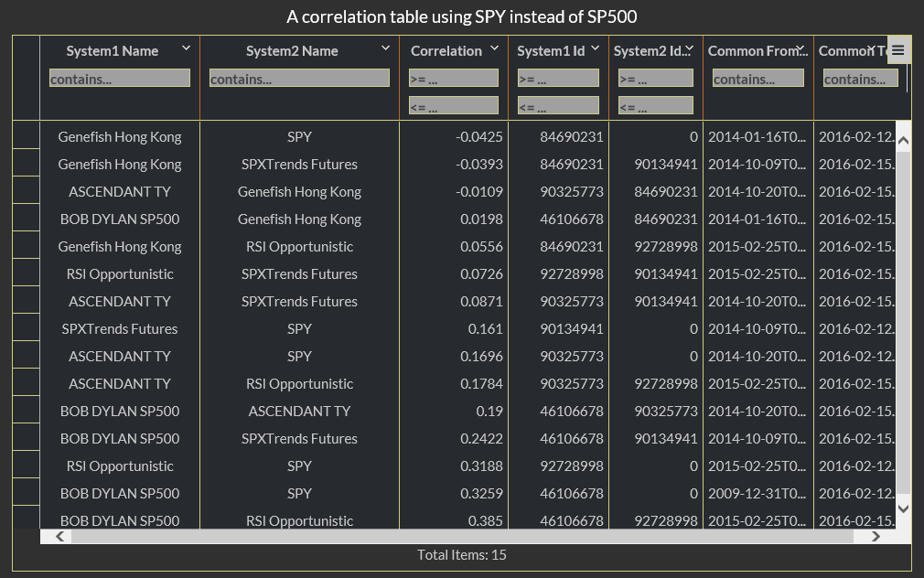The width and height of the screenshot is (924, 578).
Task: Open System1 Name column dropdown arrow
Action: (187, 48)
